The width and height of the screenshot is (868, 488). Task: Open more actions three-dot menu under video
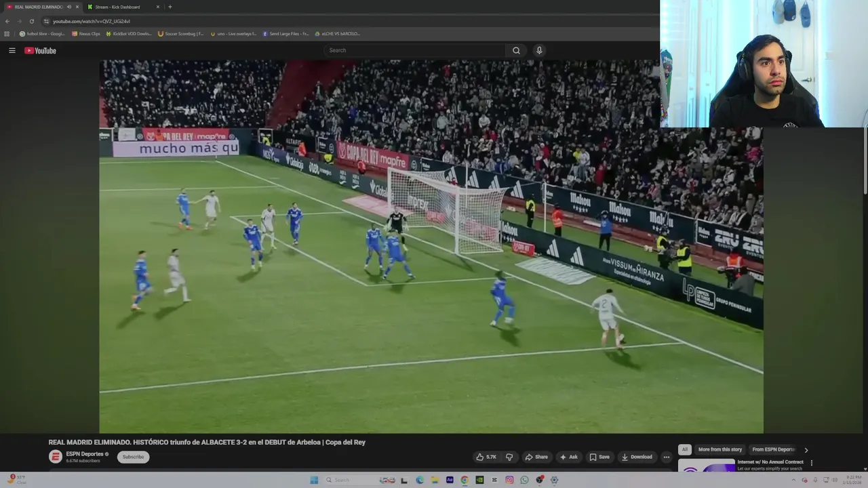coord(666,457)
